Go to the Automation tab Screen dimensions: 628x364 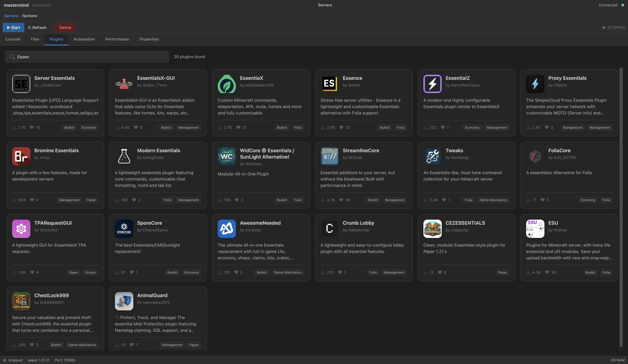84,39
